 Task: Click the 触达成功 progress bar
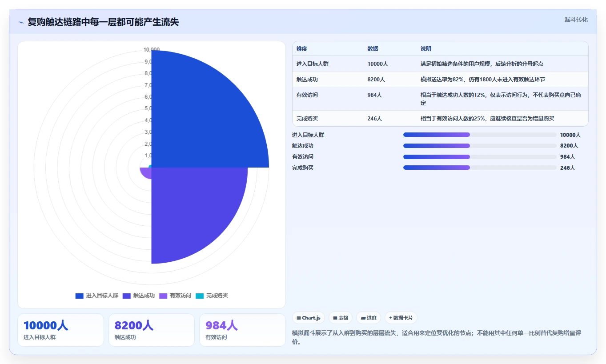(x=480, y=146)
